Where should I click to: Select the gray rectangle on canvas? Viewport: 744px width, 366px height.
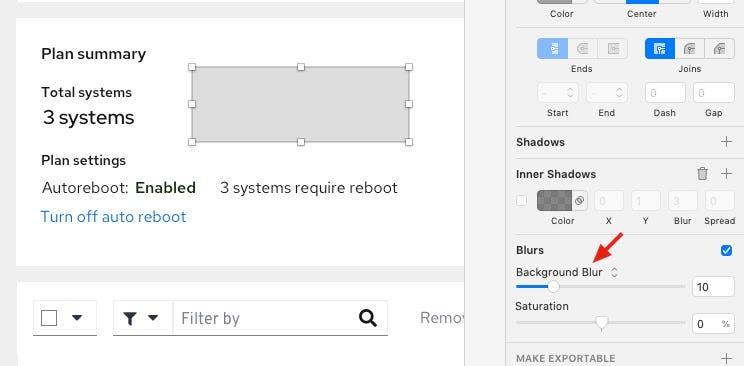(300, 104)
